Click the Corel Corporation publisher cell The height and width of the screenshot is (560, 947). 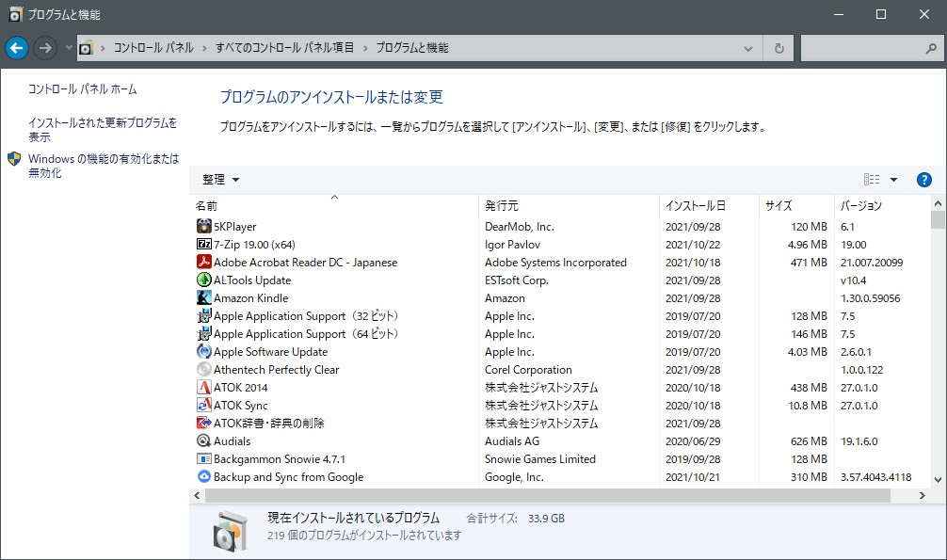[528, 370]
